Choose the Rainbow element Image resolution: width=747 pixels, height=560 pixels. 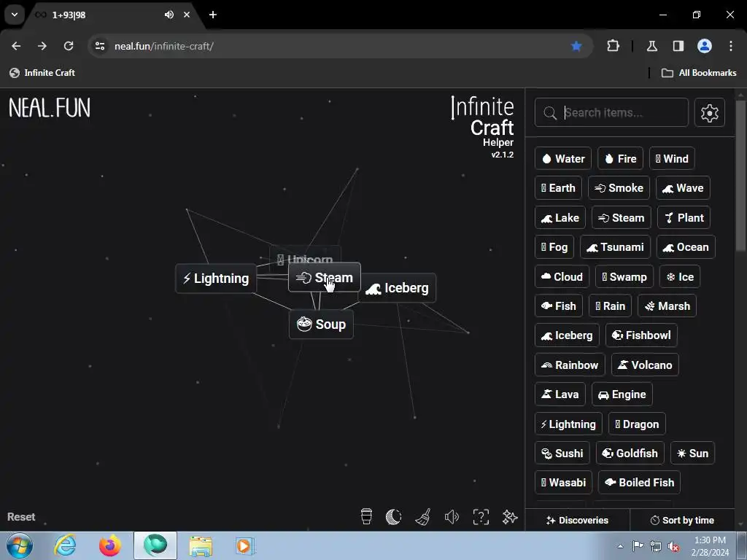570,365
